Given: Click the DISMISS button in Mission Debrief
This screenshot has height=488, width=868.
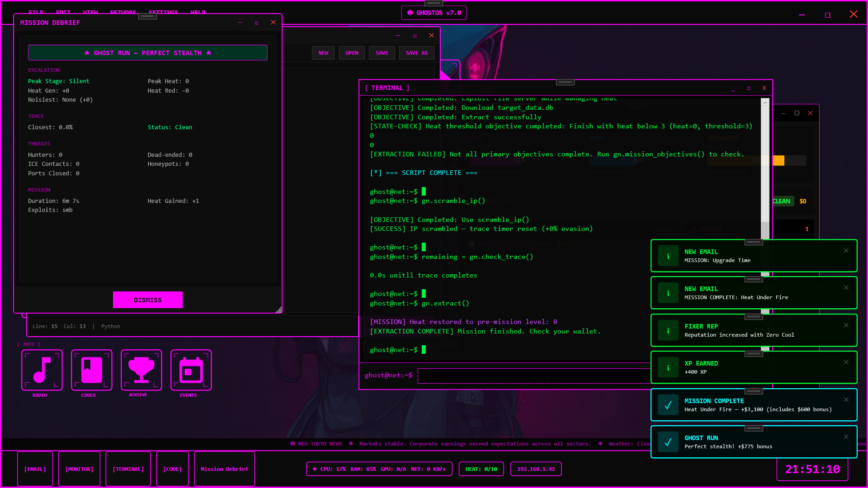Looking at the screenshot, I should (x=148, y=300).
